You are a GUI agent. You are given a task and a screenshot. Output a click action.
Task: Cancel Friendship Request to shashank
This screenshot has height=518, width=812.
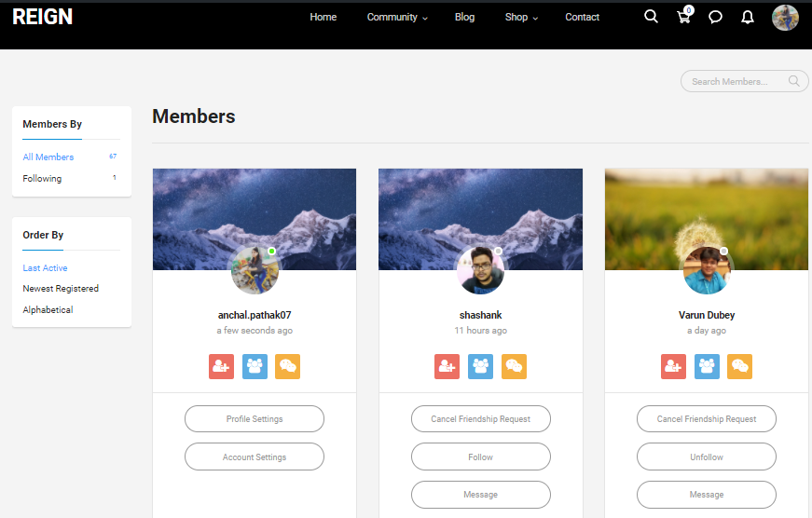[x=480, y=418]
